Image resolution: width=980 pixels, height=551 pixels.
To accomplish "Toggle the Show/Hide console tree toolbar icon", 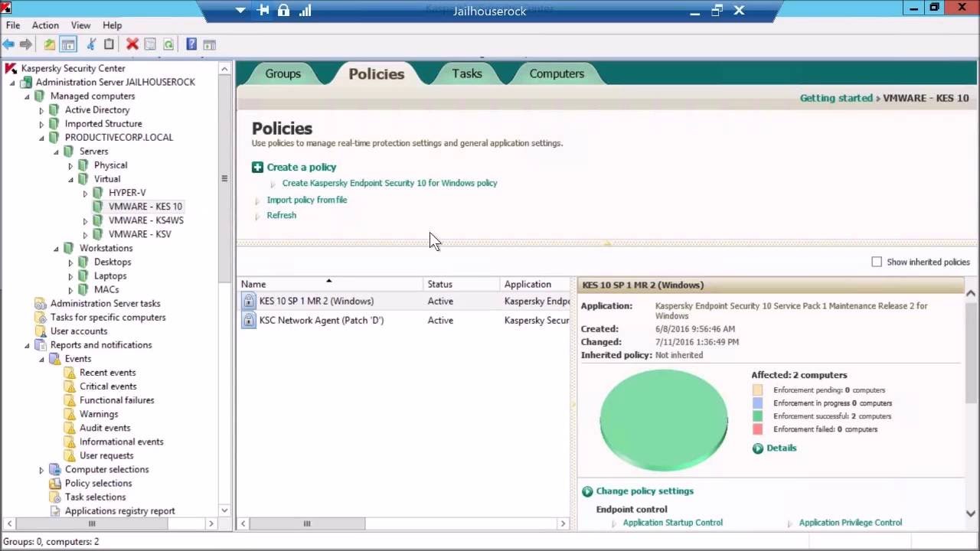I will pyautogui.click(x=68, y=44).
